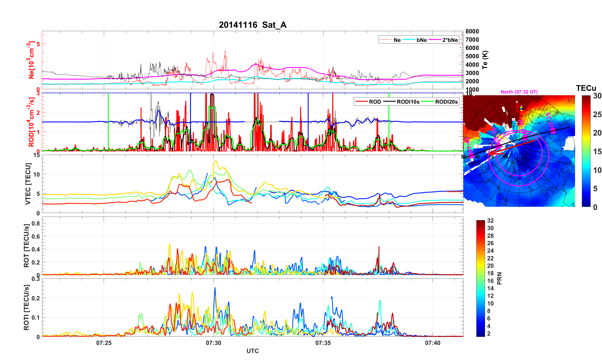Image resolution: width=602 pixels, height=364 pixels.
Task: Click the red ROD legend line sample
Action: pyautogui.click(x=362, y=102)
